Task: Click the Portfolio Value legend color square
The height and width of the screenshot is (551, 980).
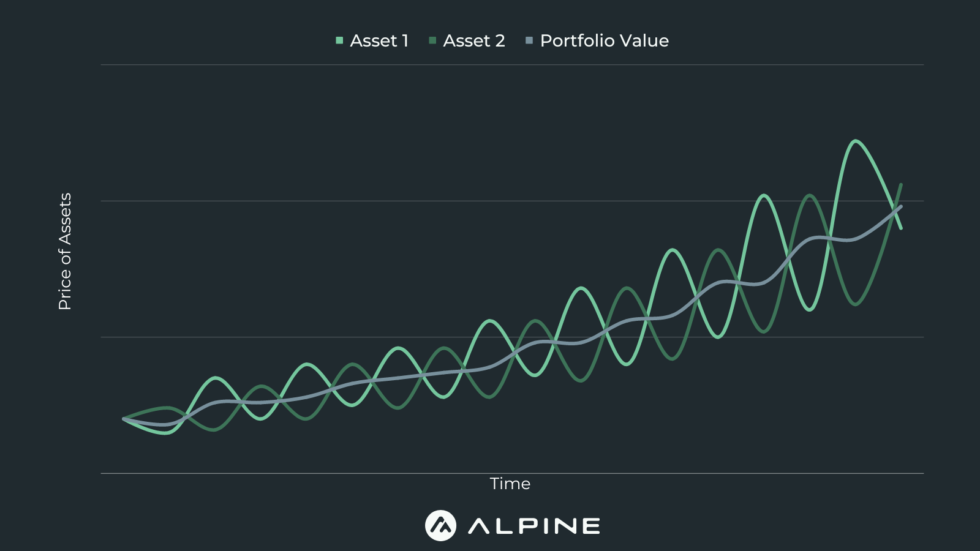Action: click(529, 41)
